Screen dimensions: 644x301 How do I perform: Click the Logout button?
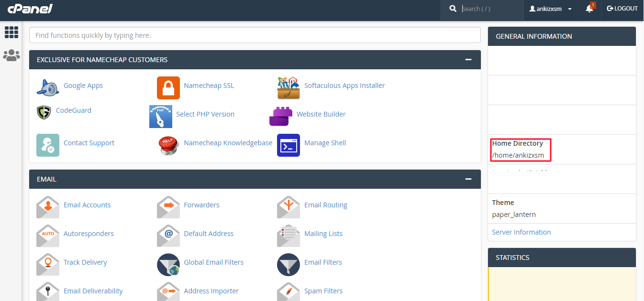point(622,9)
